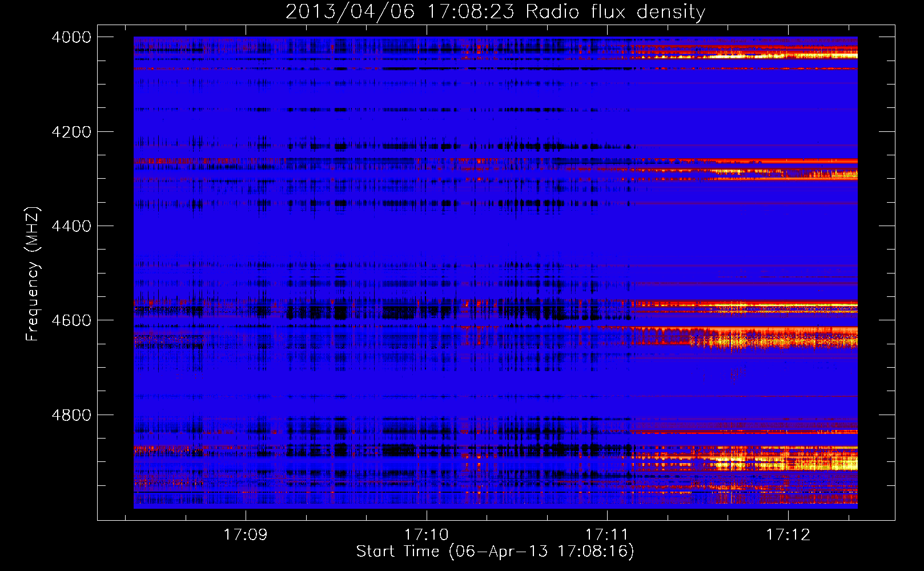Viewport: 924px width, 571px height.
Task: Click the 17:10 time tick label
Action: coord(427,534)
